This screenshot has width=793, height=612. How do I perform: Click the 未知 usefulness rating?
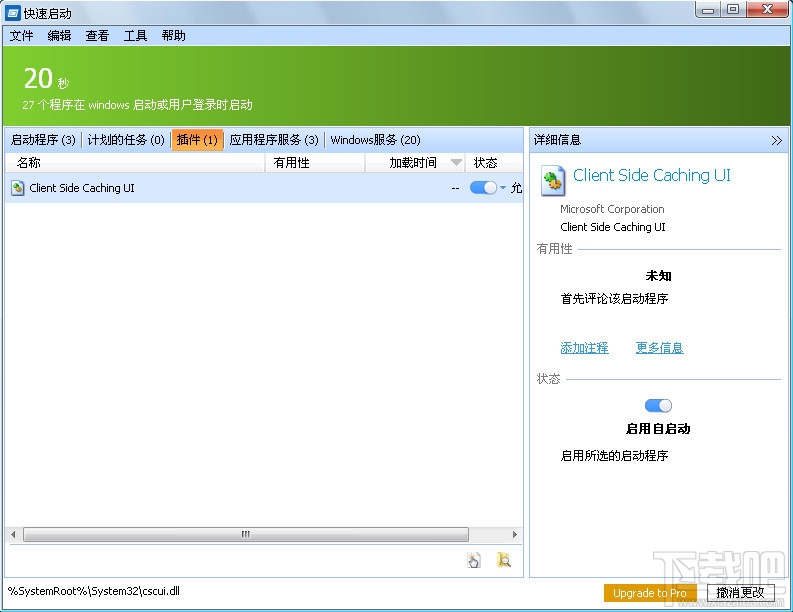tap(658, 276)
